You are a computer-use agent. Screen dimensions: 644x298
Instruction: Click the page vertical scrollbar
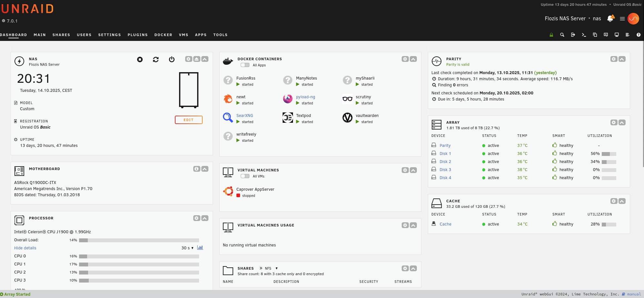point(643,104)
